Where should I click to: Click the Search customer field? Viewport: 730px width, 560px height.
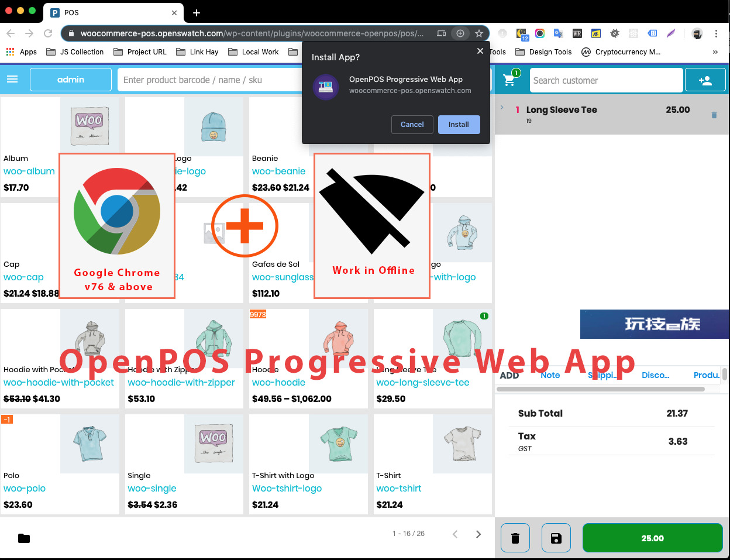click(607, 80)
